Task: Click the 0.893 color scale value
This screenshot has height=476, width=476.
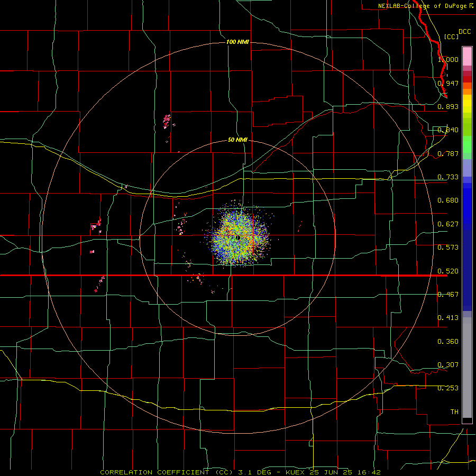Action: pyautogui.click(x=448, y=106)
